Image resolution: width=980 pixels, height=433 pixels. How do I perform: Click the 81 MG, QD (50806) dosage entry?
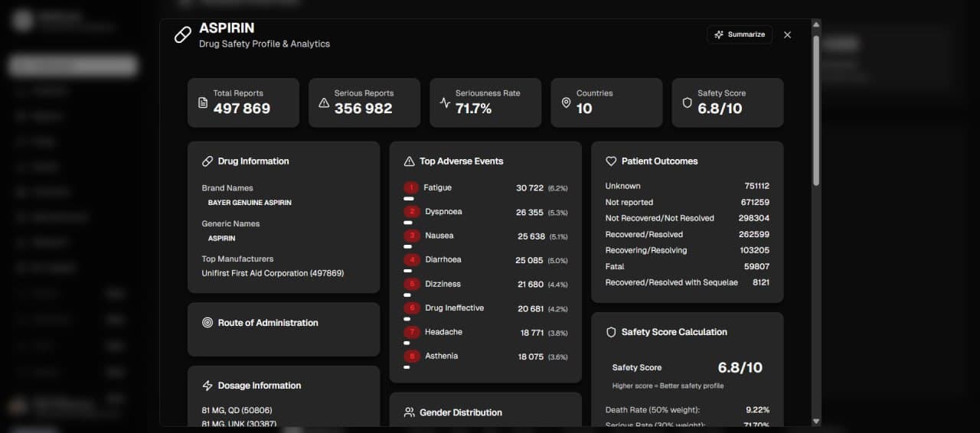[237, 410]
